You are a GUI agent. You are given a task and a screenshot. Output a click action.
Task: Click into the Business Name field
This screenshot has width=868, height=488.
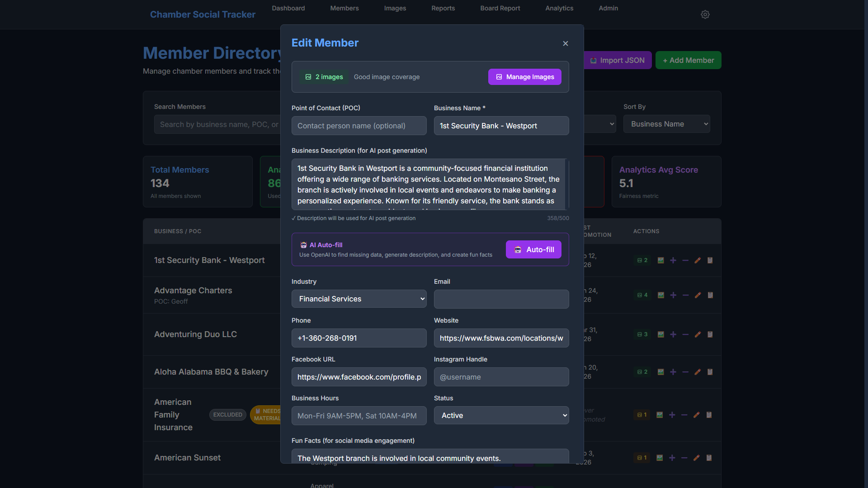click(x=501, y=126)
